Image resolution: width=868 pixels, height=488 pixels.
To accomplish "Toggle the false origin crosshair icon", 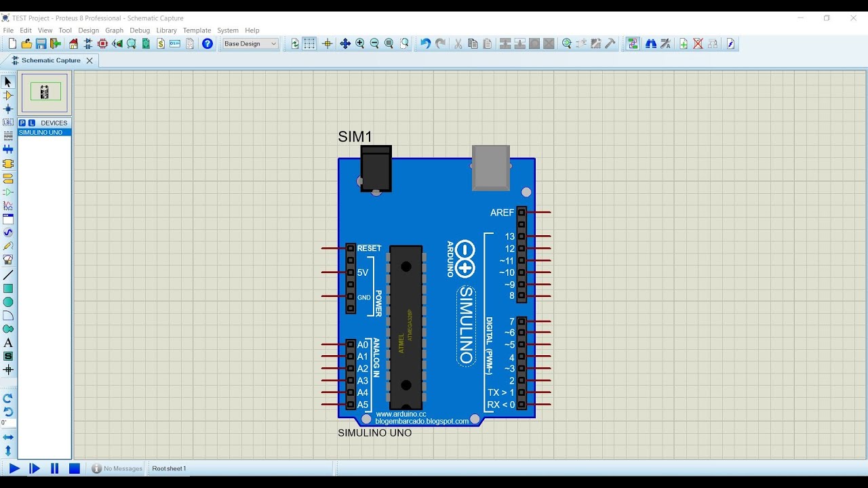I will [x=328, y=43].
